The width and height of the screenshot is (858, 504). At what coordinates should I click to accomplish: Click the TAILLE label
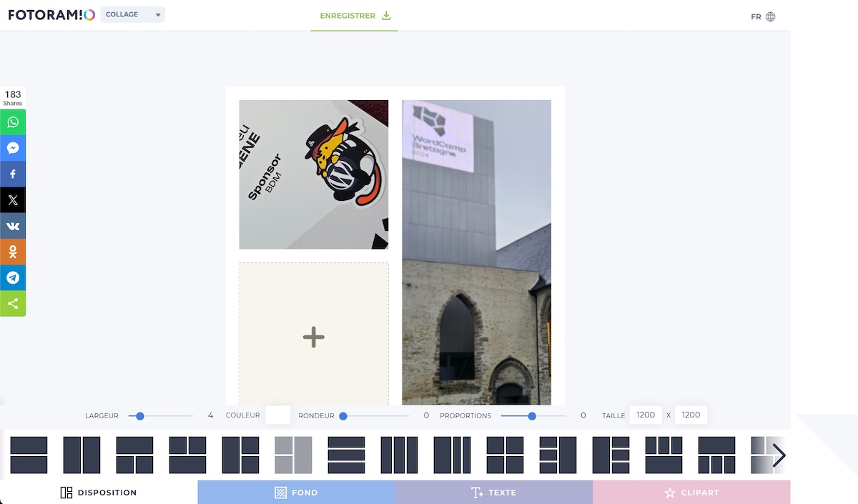click(x=613, y=415)
